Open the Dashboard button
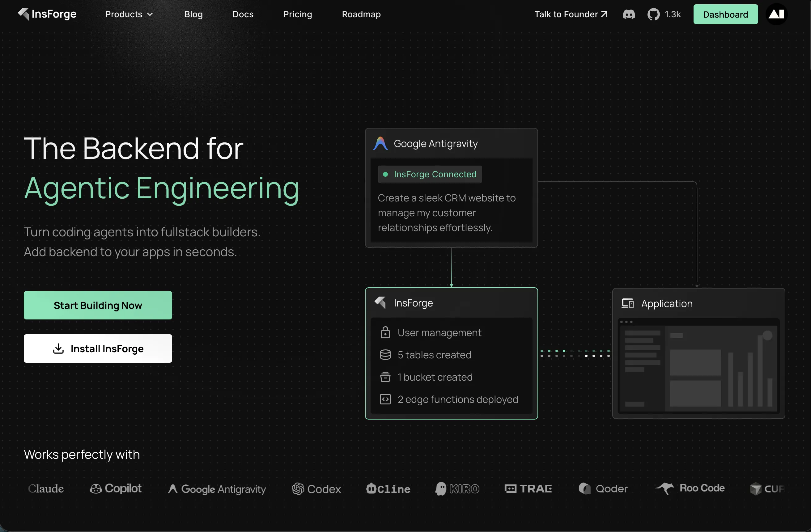The width and height of the screenshot is (811, 532). pos(725,14)
